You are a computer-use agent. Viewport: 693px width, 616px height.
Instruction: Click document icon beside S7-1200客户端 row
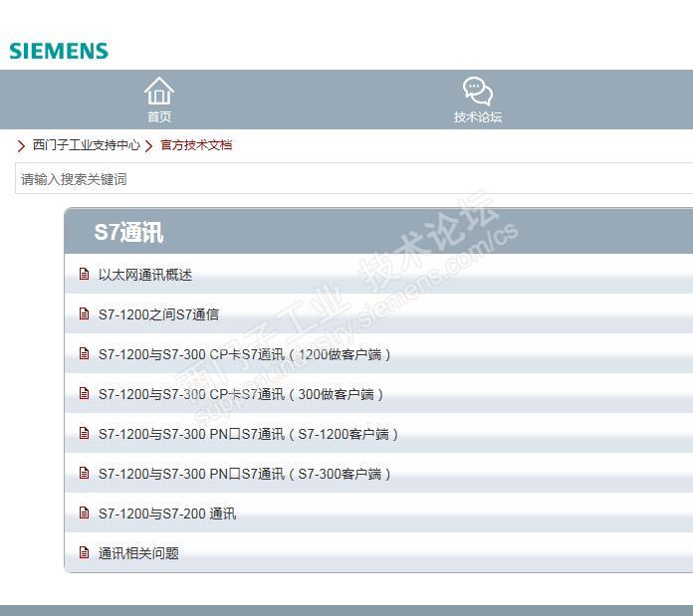pyautogui.click(x=84, y=433)
